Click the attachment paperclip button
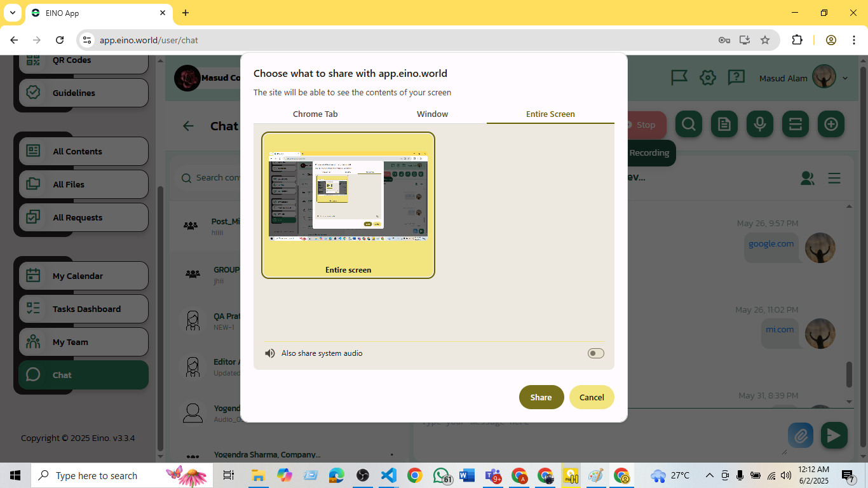The image size is (868, 488). point(801,436)
